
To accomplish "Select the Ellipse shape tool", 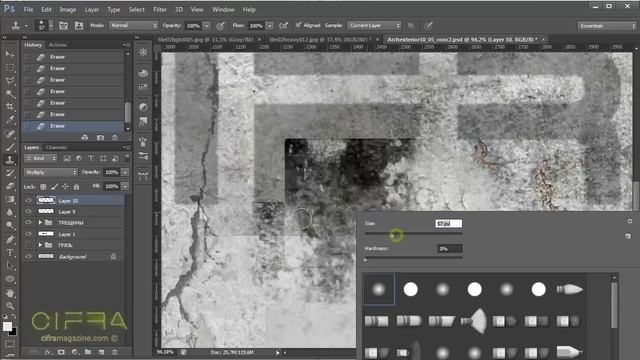I will pyautogui.click(x=10, y=279).
